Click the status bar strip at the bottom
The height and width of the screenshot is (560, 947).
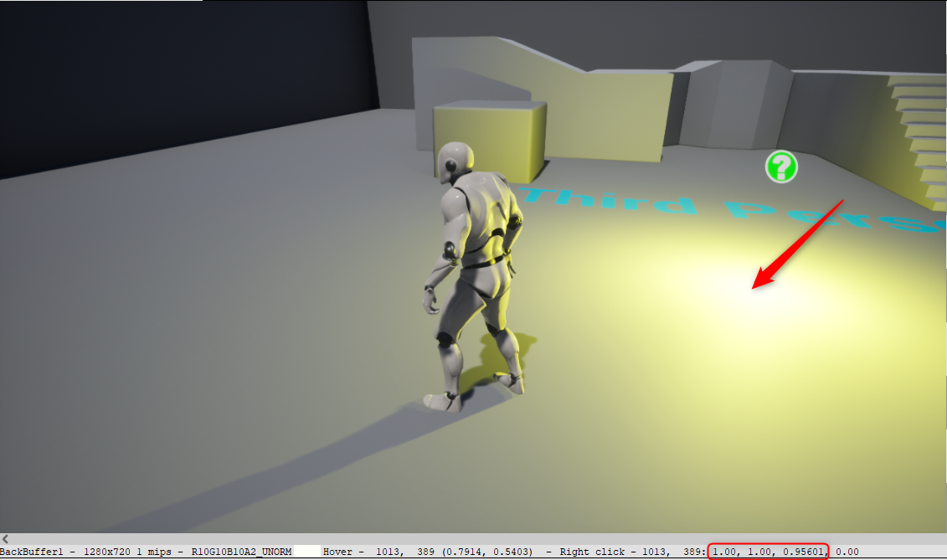[x=473, y=552]
